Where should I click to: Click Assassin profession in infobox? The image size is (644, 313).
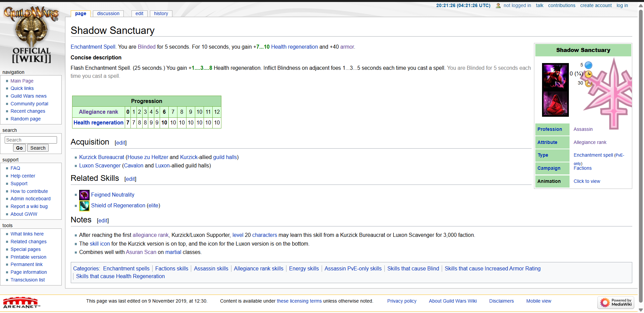coord(583,129)
